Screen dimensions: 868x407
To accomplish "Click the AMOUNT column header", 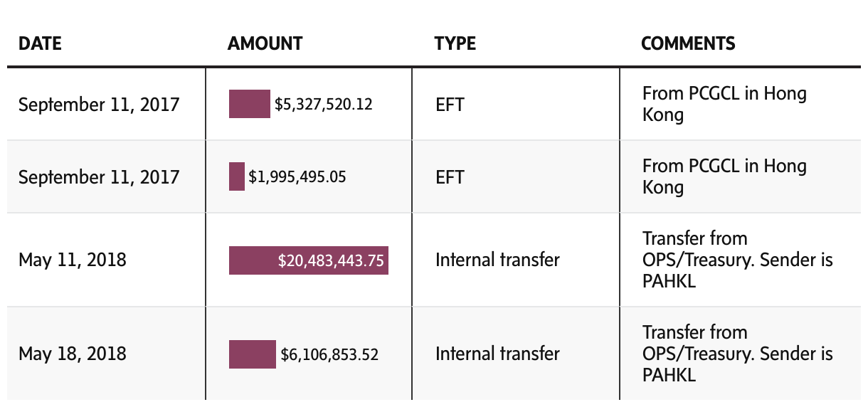I will click(265, 43).
